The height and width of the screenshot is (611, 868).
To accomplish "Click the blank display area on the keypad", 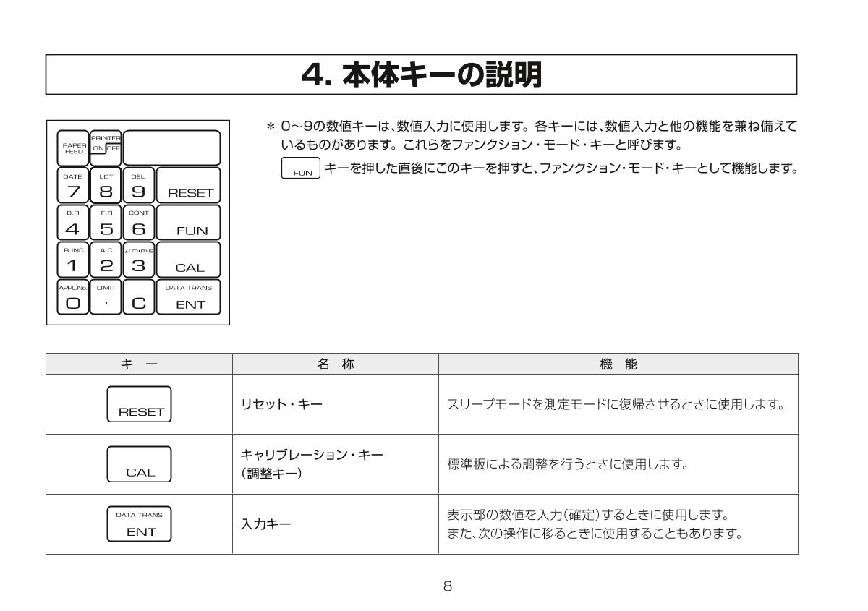I will coord(171,148).
